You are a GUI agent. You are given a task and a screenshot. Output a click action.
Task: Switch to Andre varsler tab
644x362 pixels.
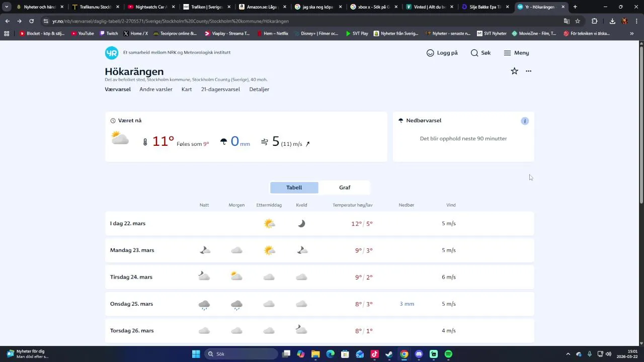156,89
